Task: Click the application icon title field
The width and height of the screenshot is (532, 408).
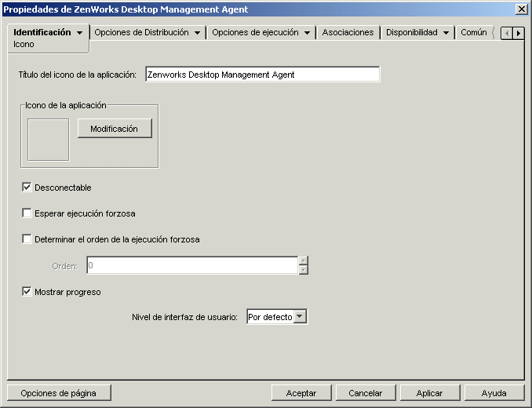Action: 263,75
